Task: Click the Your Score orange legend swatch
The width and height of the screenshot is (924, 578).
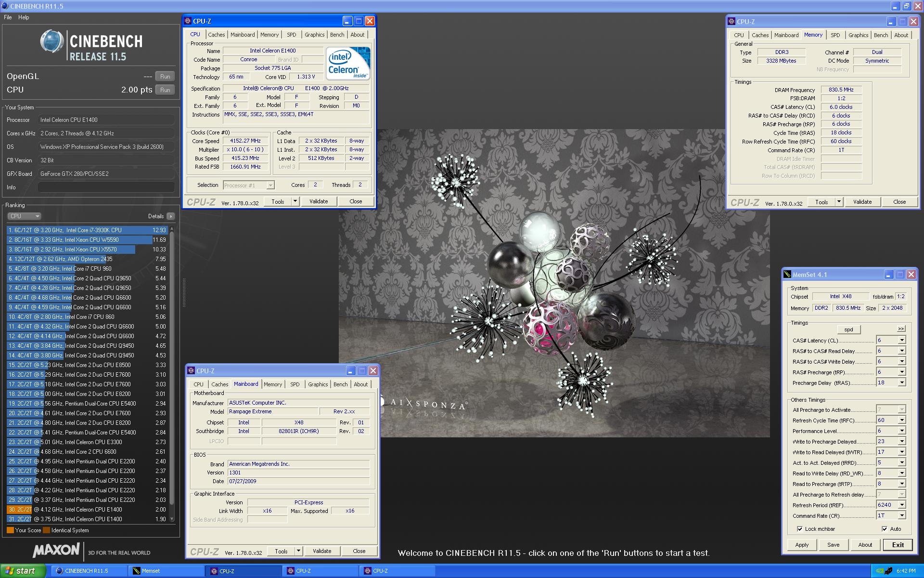Action: (x=10, y=530)
